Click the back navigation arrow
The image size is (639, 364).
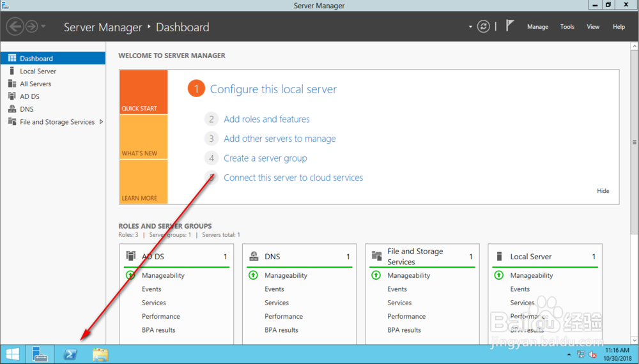point(15,27)
